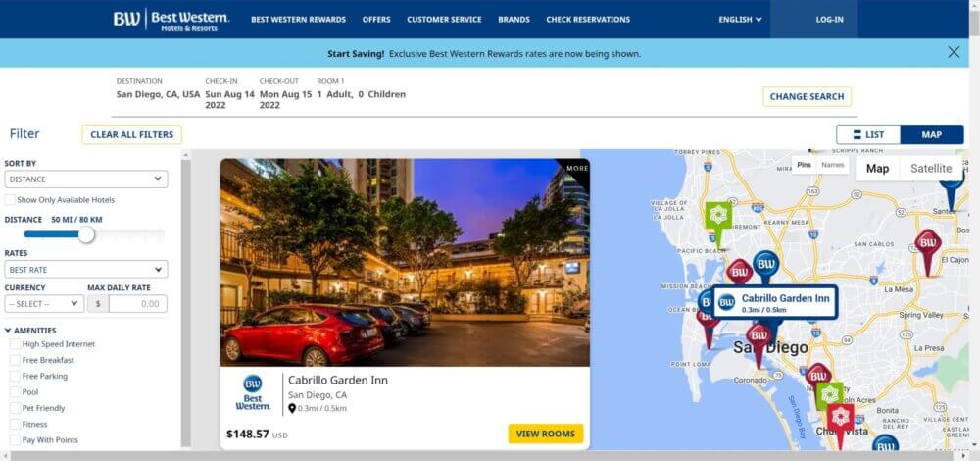Check the Free Breakfast amenity

tap(15, 360)
